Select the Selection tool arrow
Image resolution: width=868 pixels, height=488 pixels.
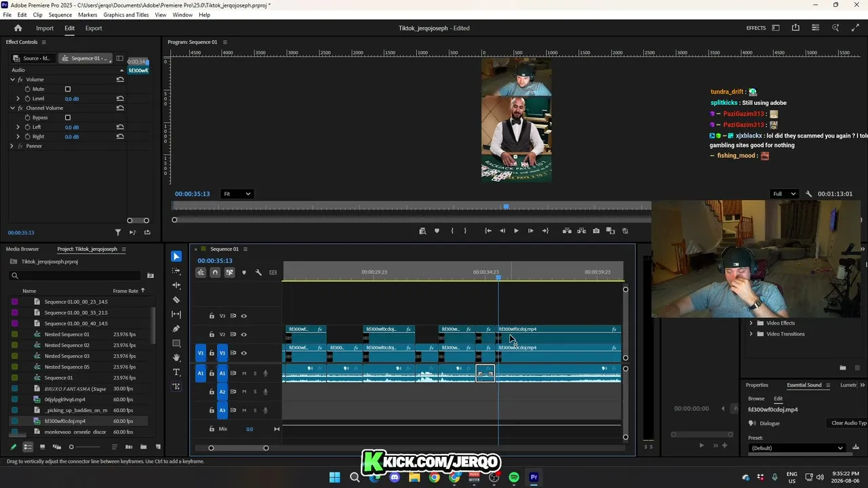176,256
